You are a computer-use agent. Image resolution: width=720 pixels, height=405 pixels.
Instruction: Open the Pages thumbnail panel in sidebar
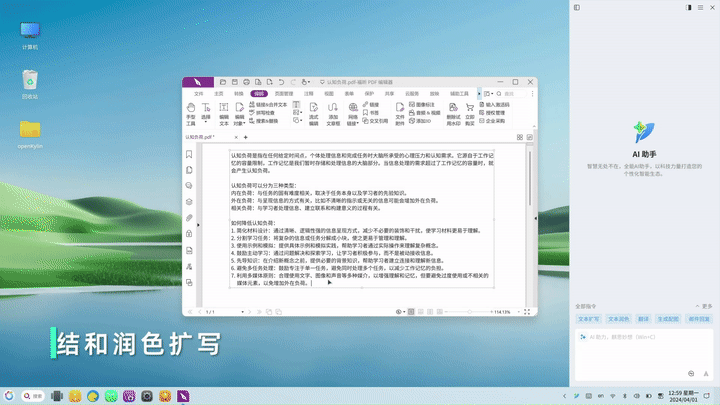(x=189, y=170)
